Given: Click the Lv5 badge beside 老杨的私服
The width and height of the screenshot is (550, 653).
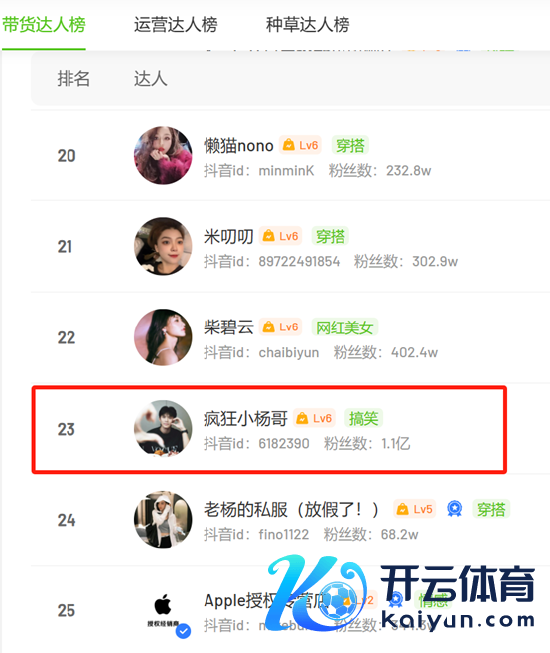Looking at the screenshot, I should 414,509.
